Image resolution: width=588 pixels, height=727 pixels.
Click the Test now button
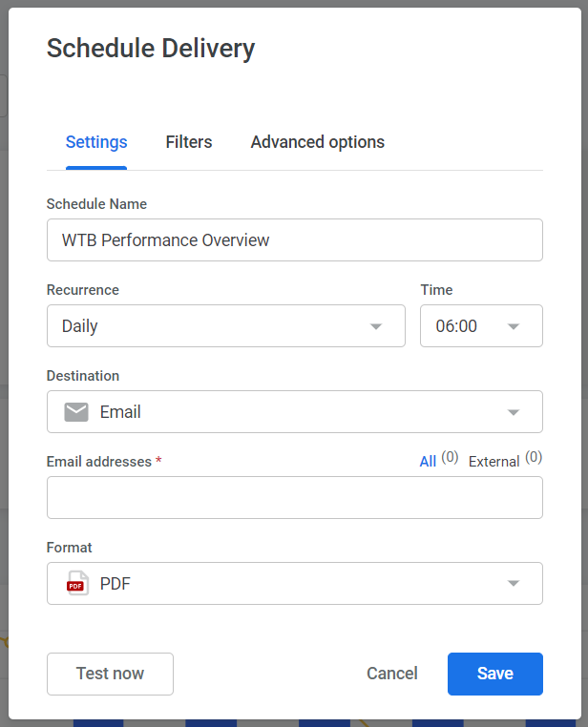coord(111,674)
